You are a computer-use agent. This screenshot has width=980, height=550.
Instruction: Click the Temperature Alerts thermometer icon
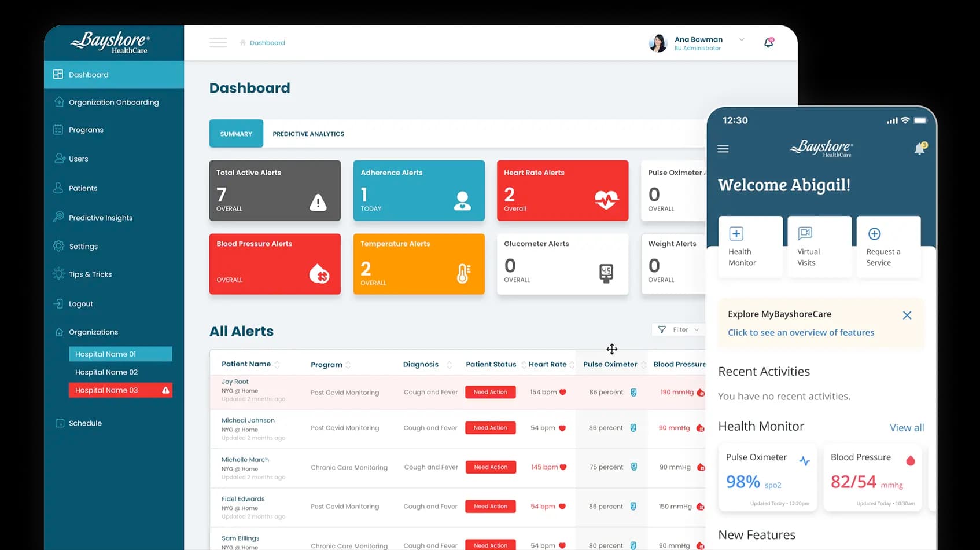(463, 273)
